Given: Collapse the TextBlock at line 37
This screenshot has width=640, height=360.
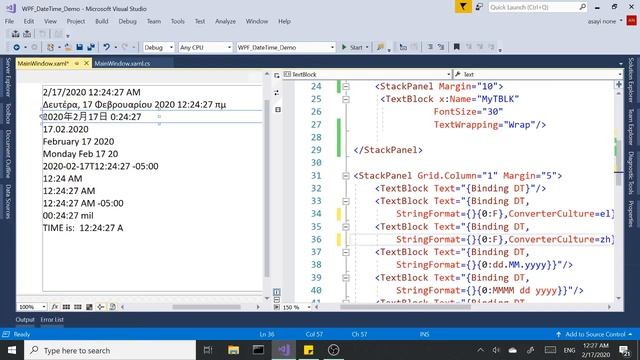Looking at the screenshot, I should 346,252.
